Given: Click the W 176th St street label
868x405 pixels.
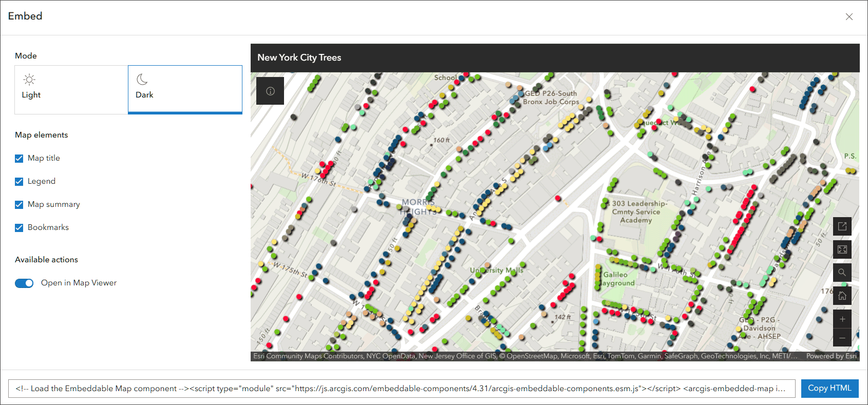Looking at the screenshot, I should [318, 179].
